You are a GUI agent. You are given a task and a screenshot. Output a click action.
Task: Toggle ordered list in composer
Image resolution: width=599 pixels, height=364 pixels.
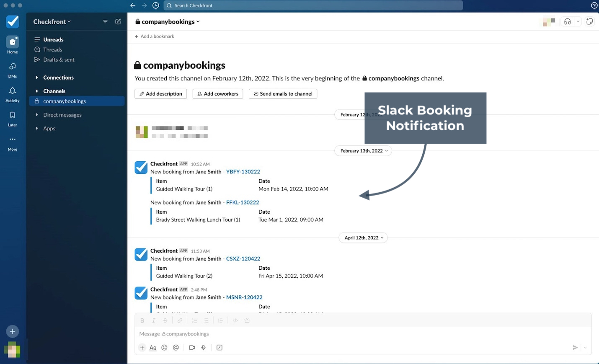click(194, 320)
